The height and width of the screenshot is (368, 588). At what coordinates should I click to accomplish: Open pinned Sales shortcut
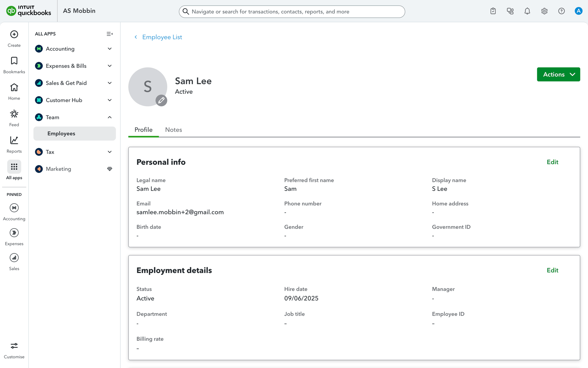tap(14, 262)
